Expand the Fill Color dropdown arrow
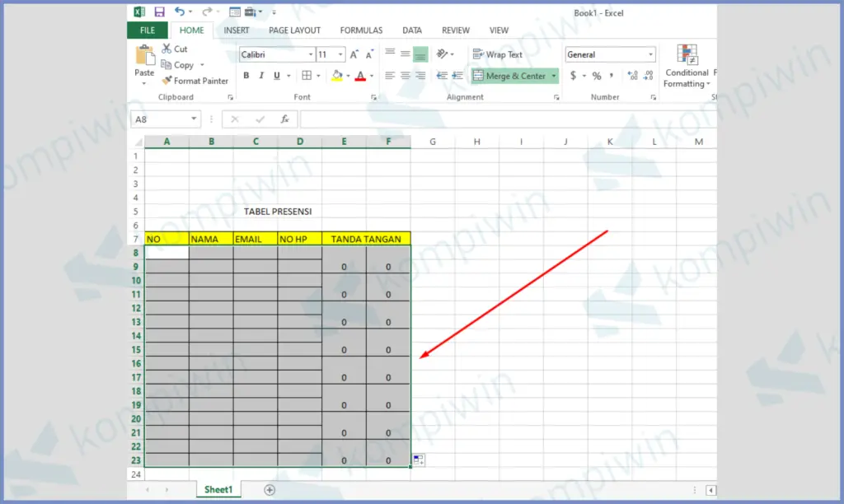The height and width of the screenshot is (504, 844). pyautogui.click(x=349, y=75)
